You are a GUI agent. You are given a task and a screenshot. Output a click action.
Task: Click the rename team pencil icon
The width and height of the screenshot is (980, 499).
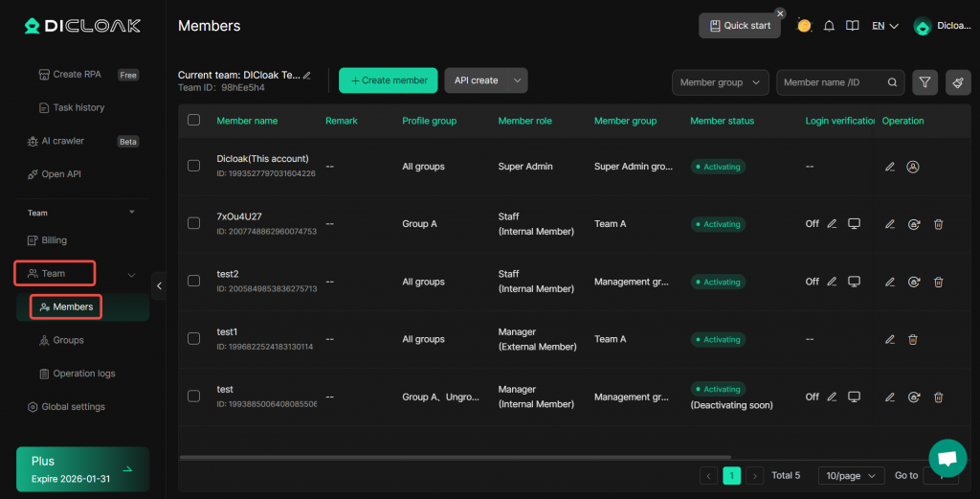[x=307, y=75]
